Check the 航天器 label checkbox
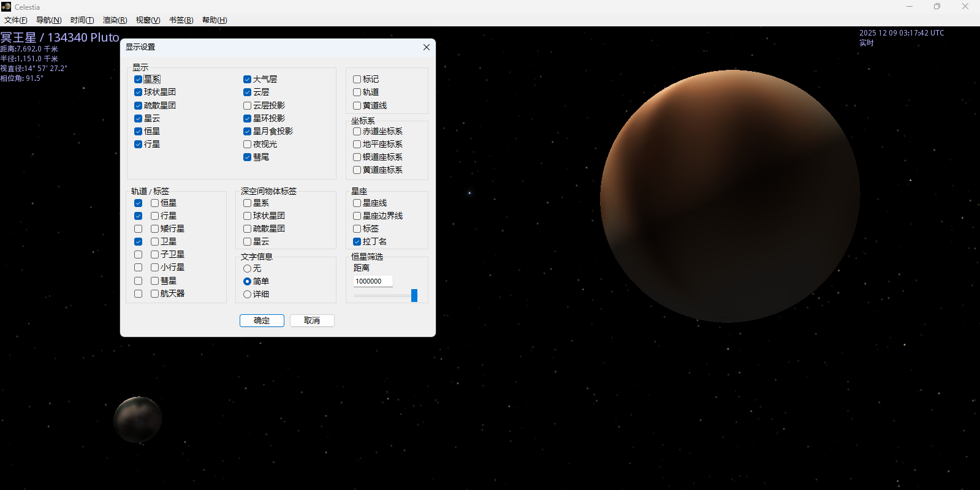The width and height of the screenshot is (980, 490). pyautogui.click(x=154, y=294)
